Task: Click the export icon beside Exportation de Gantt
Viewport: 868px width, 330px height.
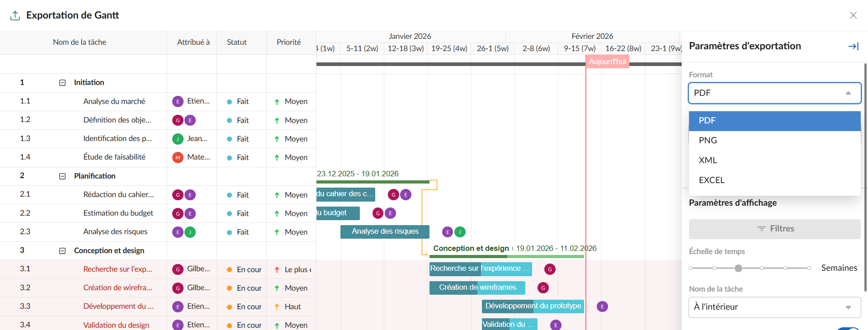Action: pos(15,15)
